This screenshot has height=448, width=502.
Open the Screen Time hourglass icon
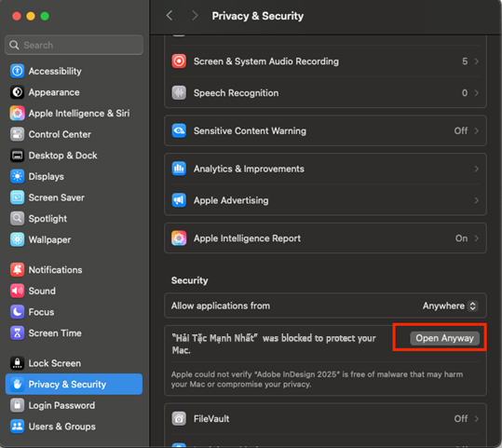pos(18,333)
